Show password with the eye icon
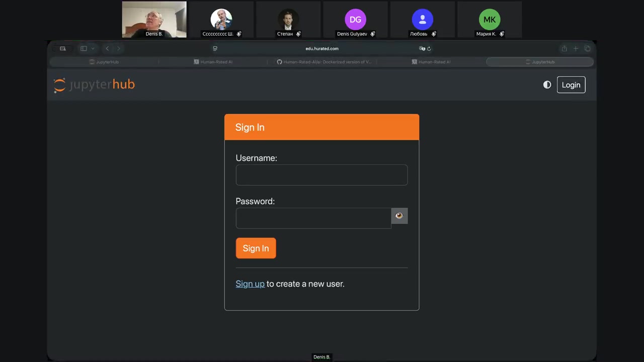Viewport: 644px width, 362px height. 399,216
